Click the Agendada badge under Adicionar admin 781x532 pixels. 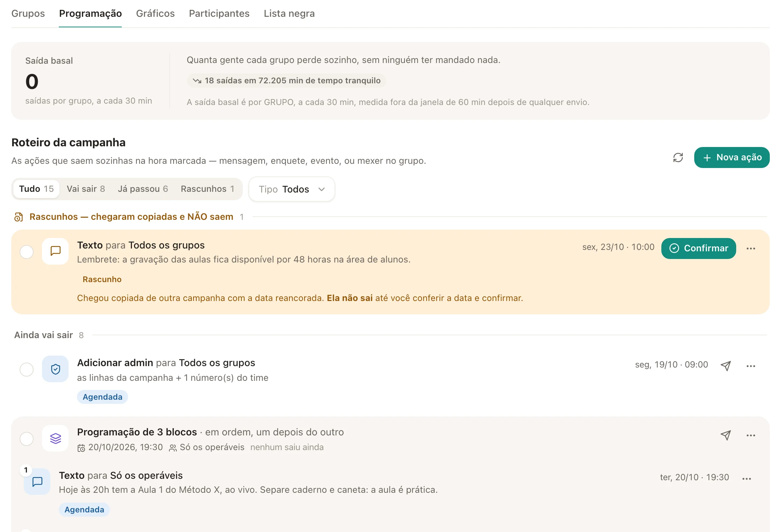click(x=103, y=397)
